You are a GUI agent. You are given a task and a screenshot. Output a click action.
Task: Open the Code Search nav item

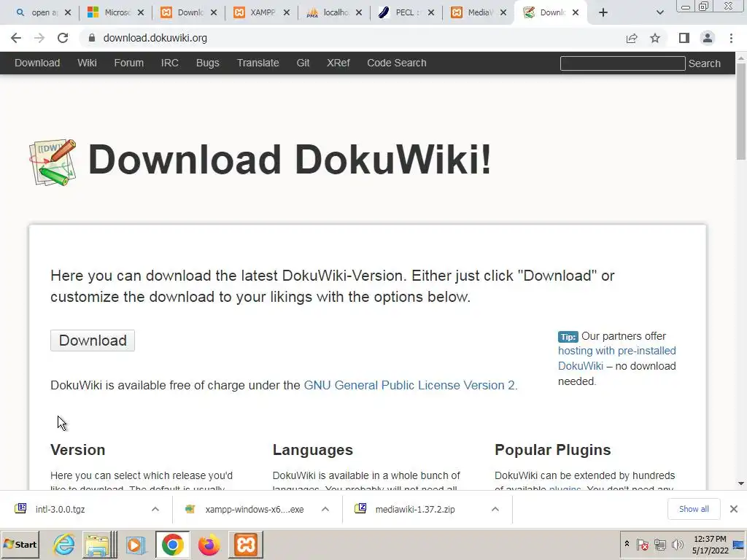pos(396,63)
